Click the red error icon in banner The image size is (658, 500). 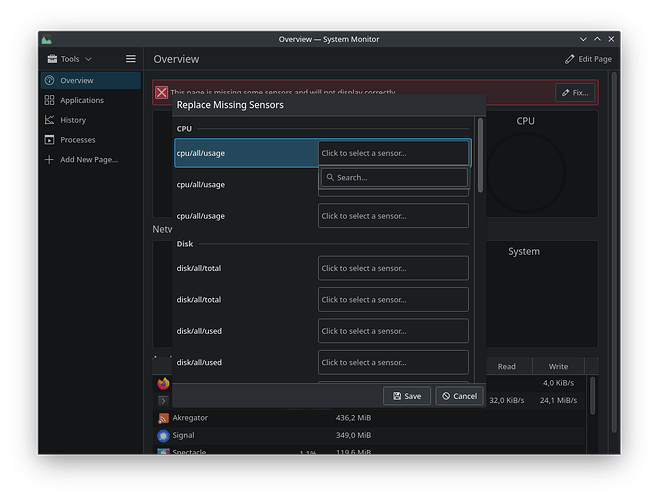(x=162, y=92)
